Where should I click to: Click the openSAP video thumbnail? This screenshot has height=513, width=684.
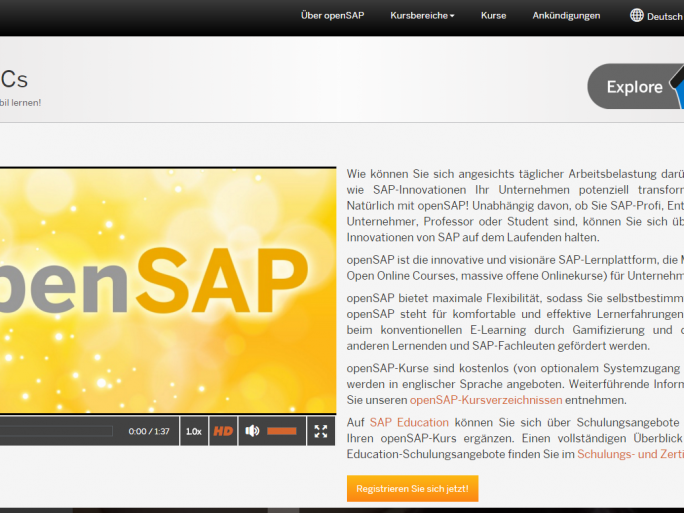click(x=168, y=291)
